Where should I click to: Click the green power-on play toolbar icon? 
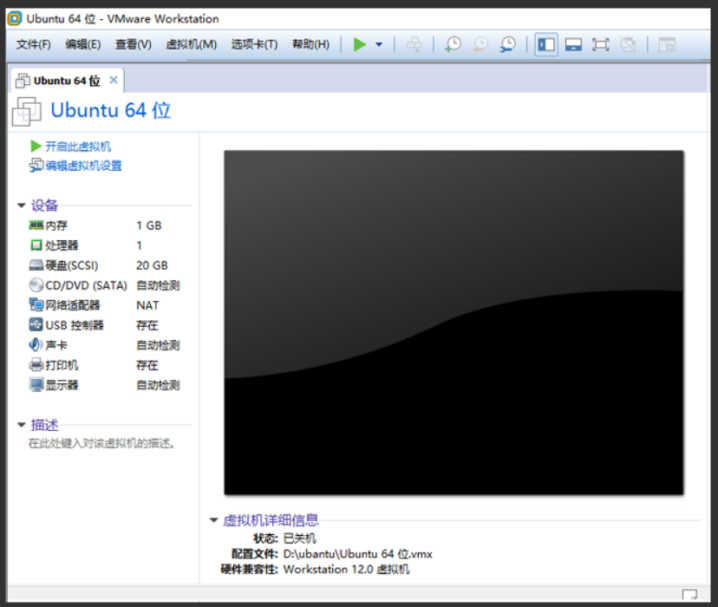coord(360,44)
